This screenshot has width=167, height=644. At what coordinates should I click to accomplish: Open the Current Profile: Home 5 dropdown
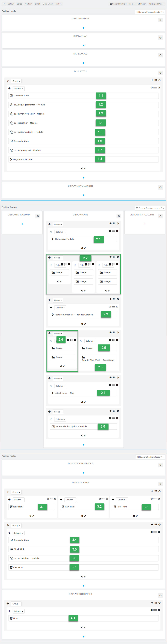122,4
